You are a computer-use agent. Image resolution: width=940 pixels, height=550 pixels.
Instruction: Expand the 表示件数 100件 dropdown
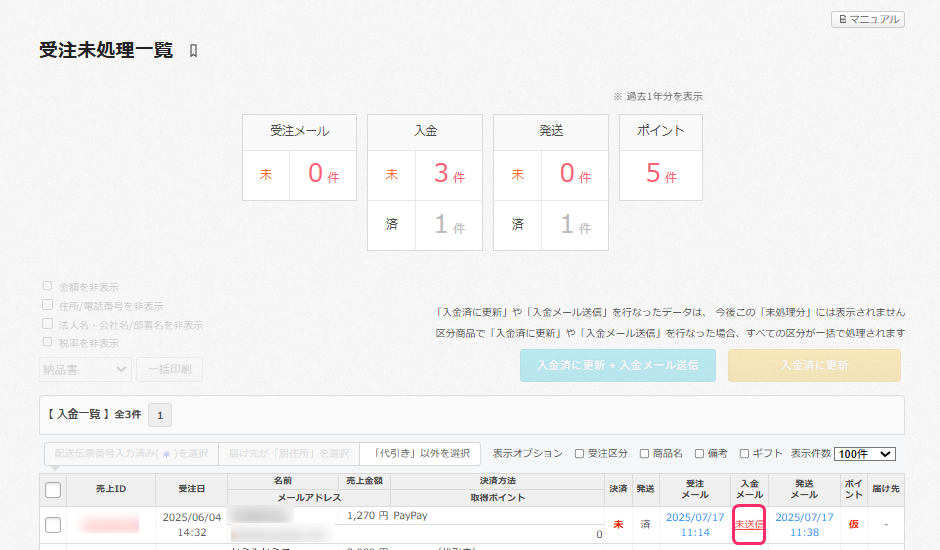point(865,454)
